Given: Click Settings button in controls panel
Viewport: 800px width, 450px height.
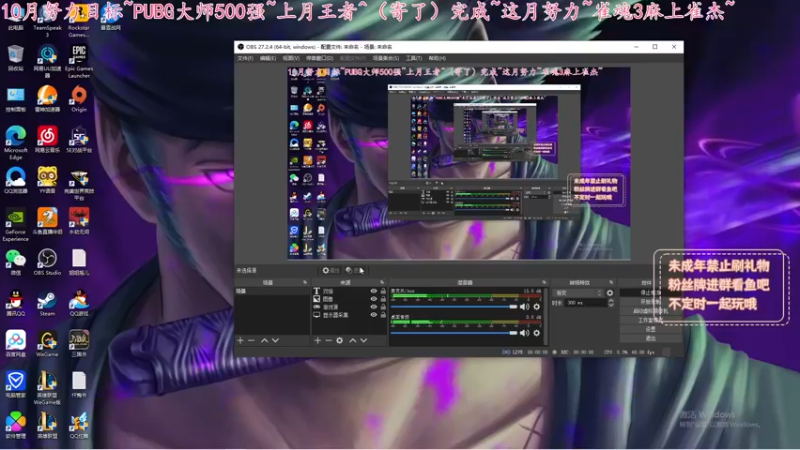Looking at the screenshot, I should 651,329.
